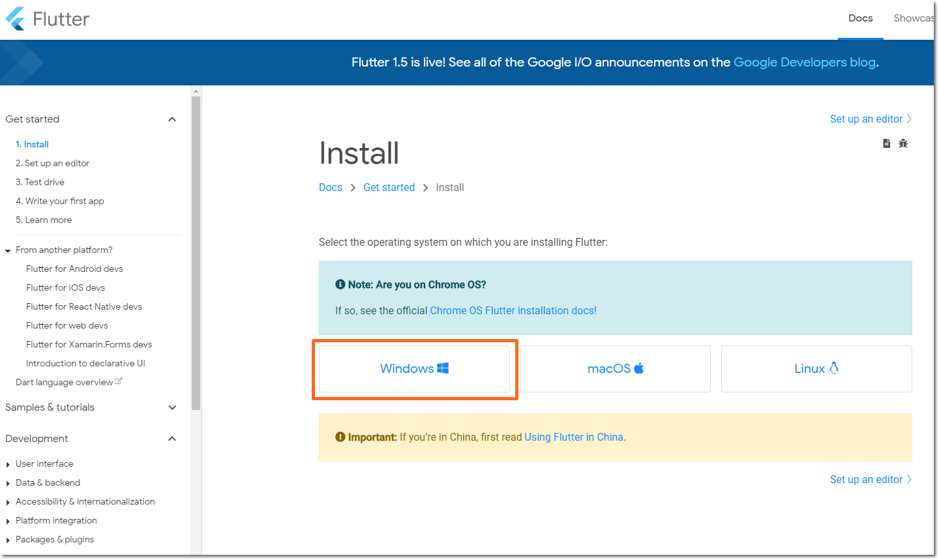939x560 pixels.
Task: Click the Docs breadcrumb link
Action: (331, 188)
